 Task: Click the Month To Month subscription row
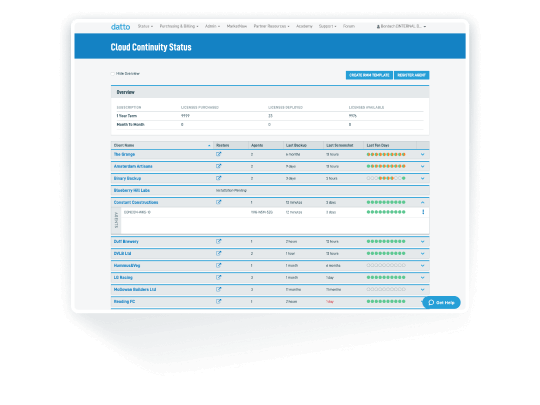tap(270, 125)
